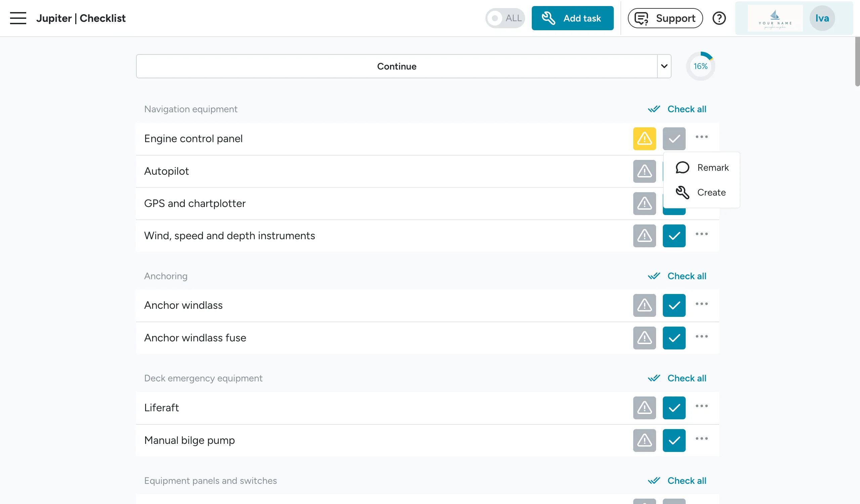The width and height of the screenshot is (860, 504).
Task: Click the 16% progress circle
Action: (x=701, y=66)
